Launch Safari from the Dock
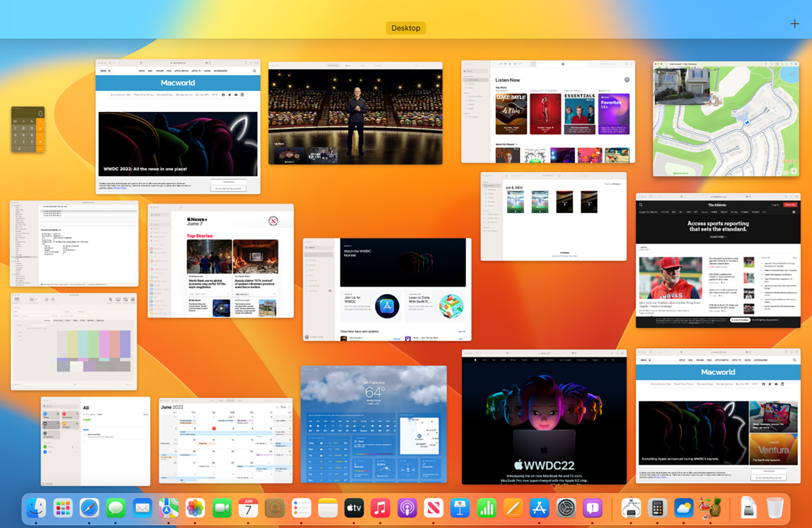The height and width of the screenshot is (528, 812). tap(89, 508)
